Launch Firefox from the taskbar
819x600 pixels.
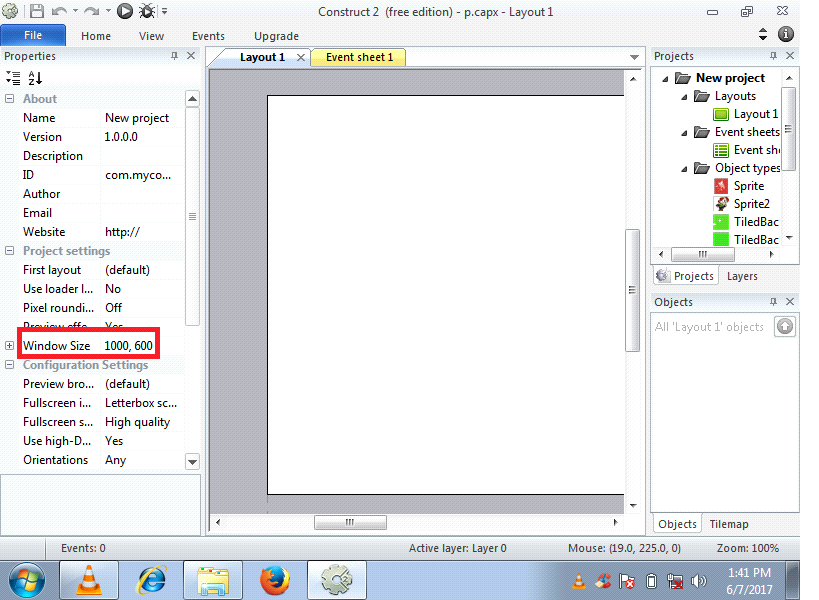275,580
